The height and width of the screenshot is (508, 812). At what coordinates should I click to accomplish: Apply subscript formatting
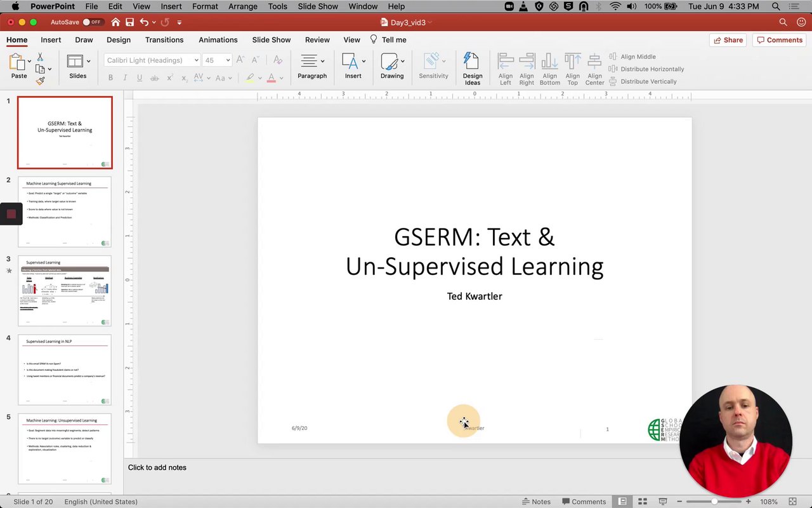(184, 78)
